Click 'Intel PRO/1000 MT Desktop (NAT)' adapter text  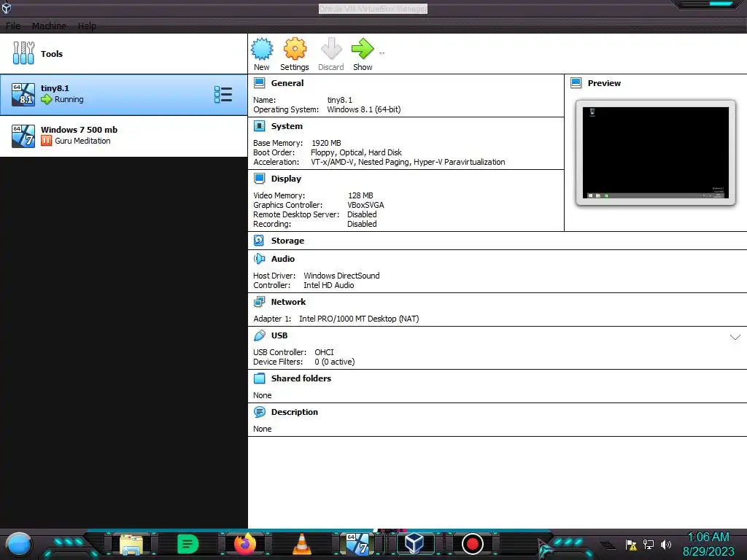point(359,319)
